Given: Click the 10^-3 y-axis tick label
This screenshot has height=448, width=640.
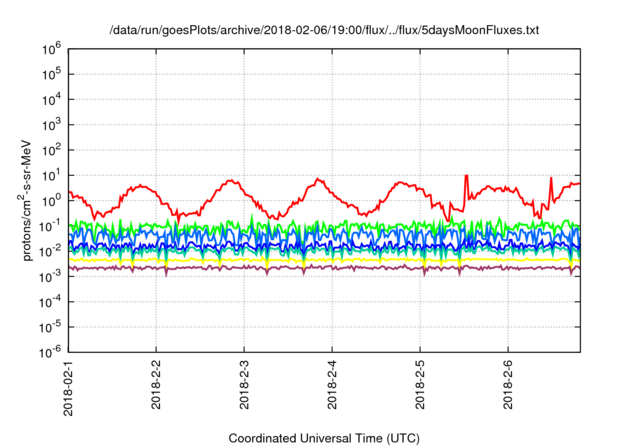Looking at the screenshot, I should 50,277.
